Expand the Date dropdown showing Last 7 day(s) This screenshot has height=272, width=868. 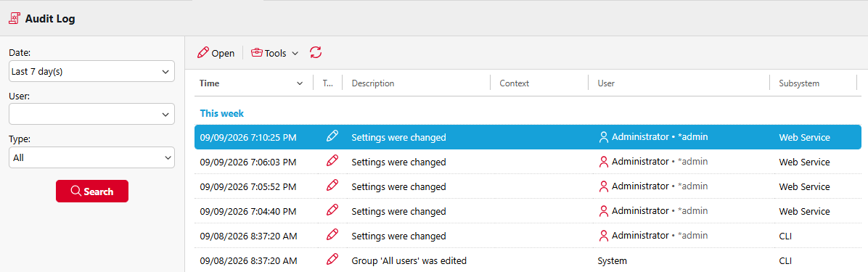[92, 71]
